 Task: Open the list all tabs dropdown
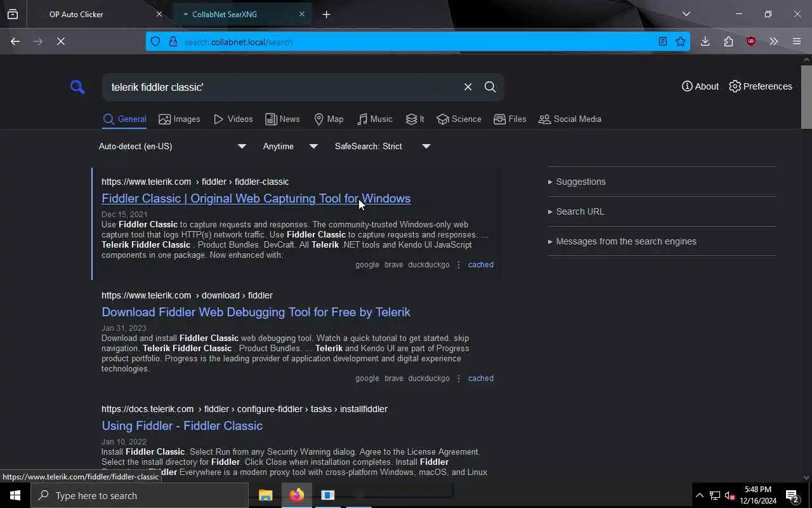(x=686, y=14)
